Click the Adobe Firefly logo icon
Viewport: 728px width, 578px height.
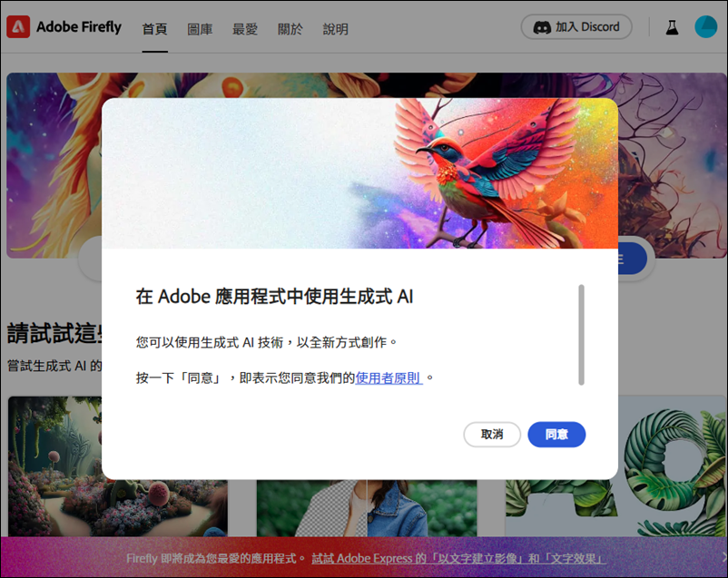[x=18, y=27]
